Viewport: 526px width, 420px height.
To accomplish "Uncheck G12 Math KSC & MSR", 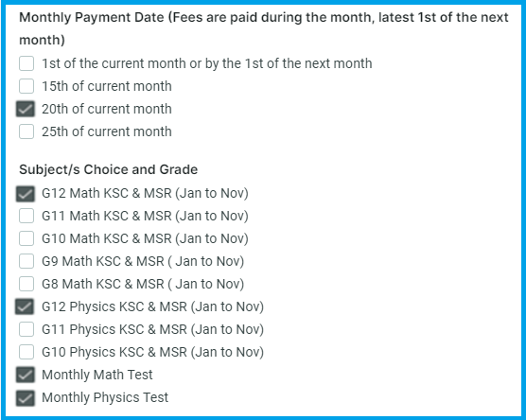I will pos(26,194).
